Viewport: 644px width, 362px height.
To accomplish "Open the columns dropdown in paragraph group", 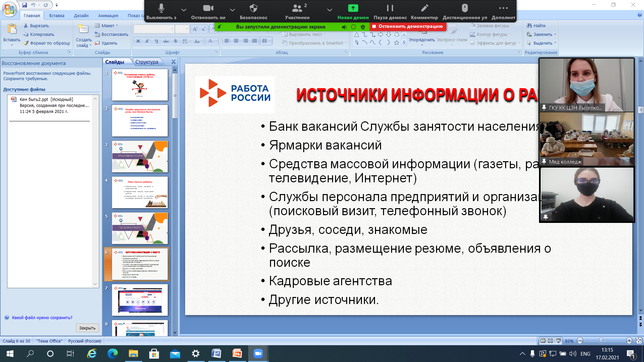I will click(266, 41).
